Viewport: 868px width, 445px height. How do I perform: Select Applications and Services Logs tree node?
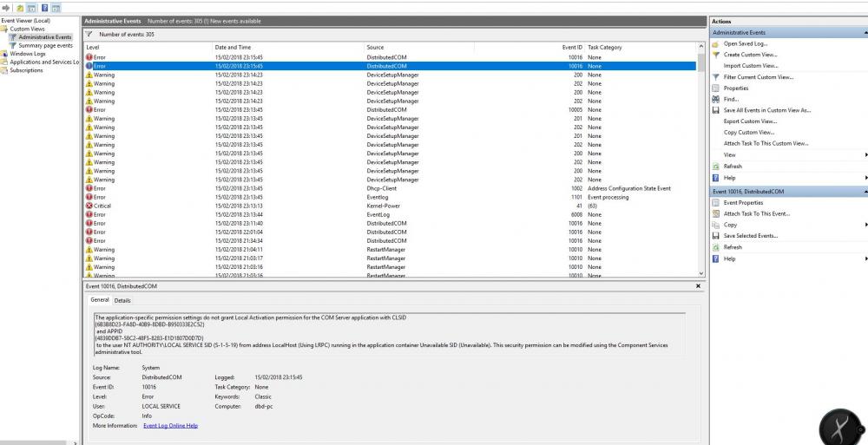pos(44,62)
